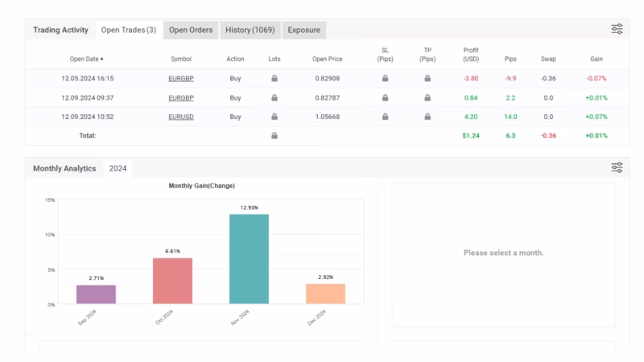
Task: Switch to the Open Orders tab
Action: click(x=190, y=30)
